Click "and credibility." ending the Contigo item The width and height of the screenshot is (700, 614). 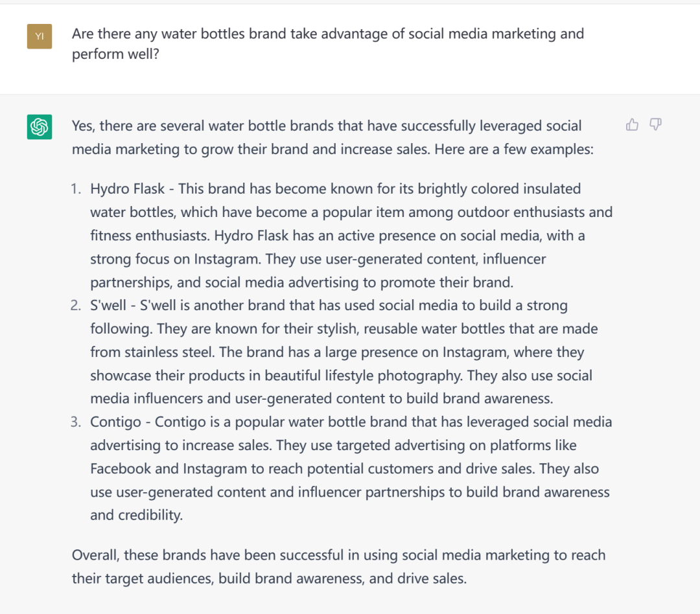pyautogui.click(x=136, y=516)
